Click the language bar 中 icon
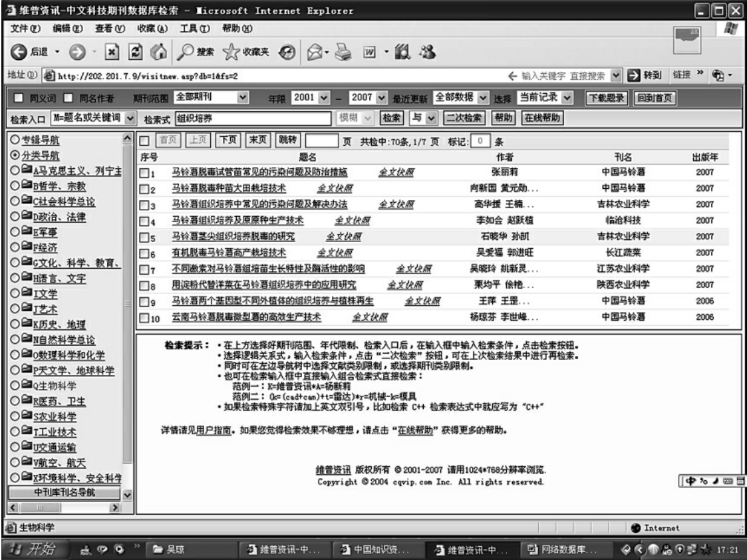The image size is (747, 560). [x=690, y=481]
